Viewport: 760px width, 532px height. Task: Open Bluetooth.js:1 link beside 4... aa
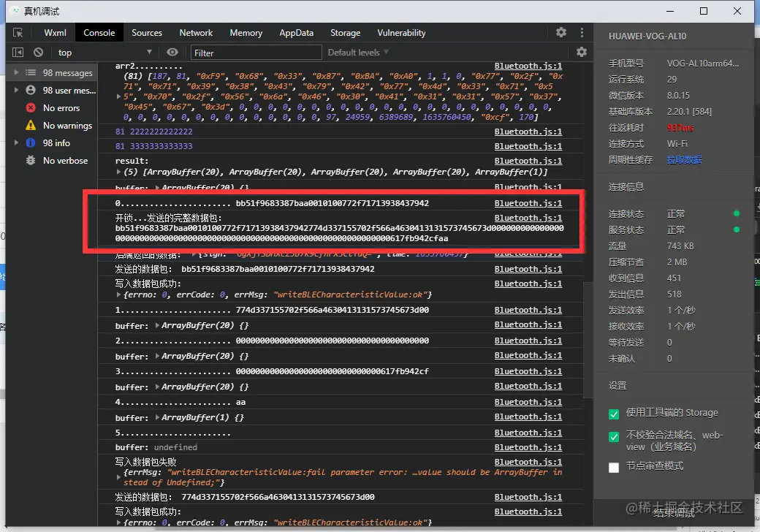528,402
